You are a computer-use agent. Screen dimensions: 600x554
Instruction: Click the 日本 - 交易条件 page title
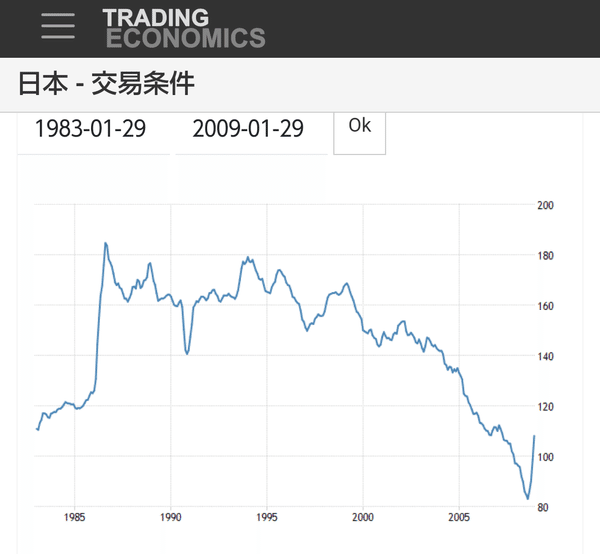click(106, 83)
